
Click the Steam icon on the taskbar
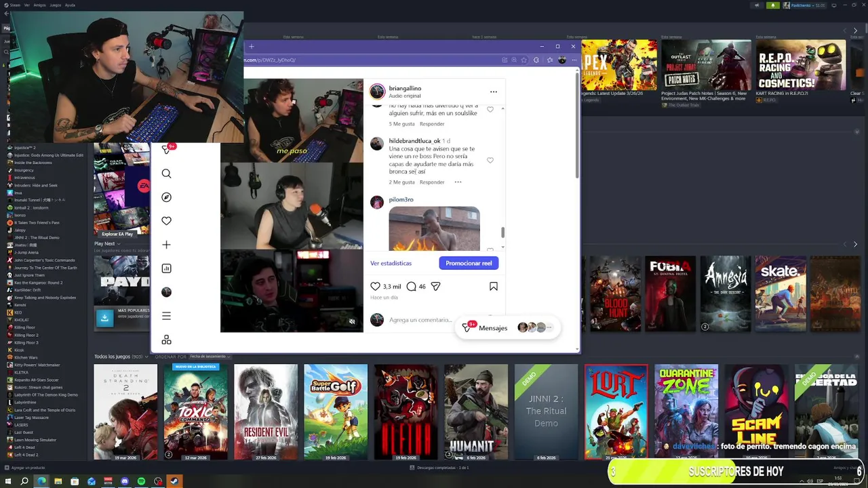tap(174, 481)
